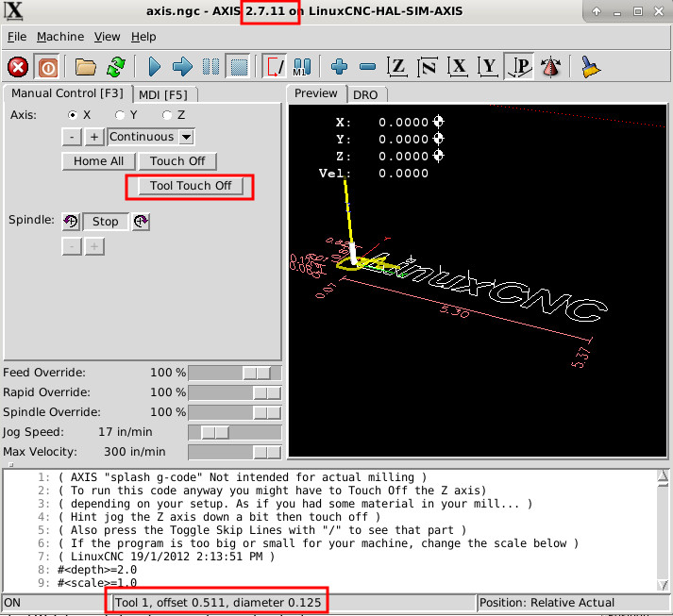673x616 pixels.
Task: Open a g-code file via folder icon
Action: pyautogui.click(x=85, y=67)
